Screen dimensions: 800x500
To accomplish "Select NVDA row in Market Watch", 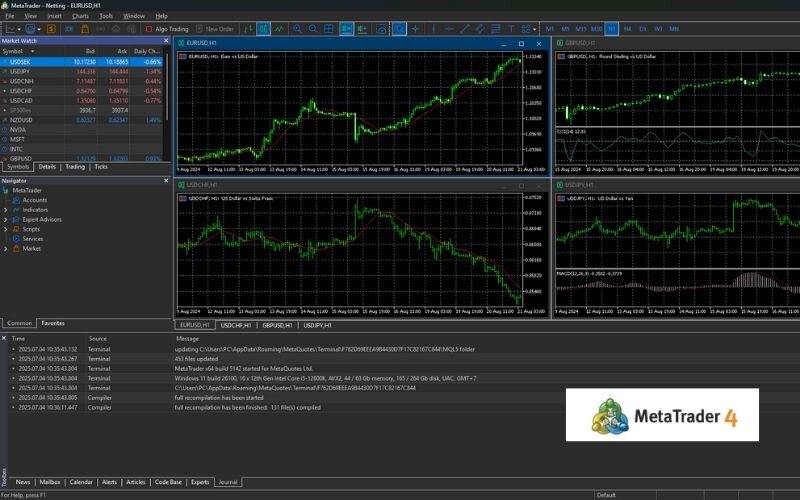I will (82, 130).
